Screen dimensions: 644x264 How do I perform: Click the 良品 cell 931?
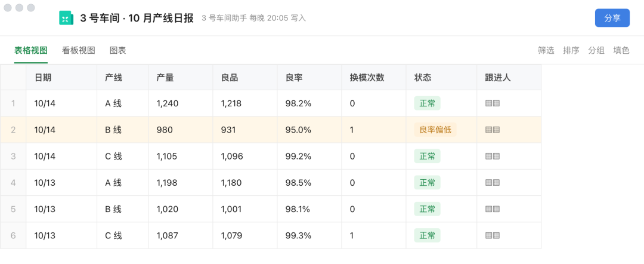point(245,130)
